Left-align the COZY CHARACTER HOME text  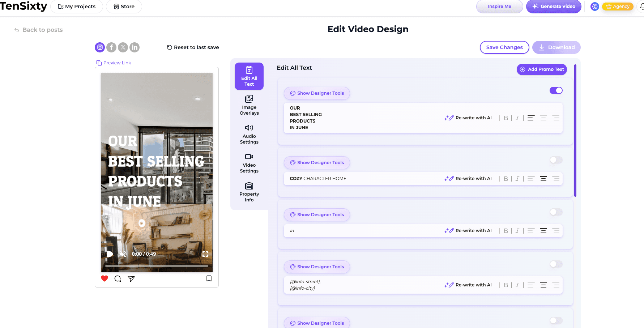[x=531, y=179]
